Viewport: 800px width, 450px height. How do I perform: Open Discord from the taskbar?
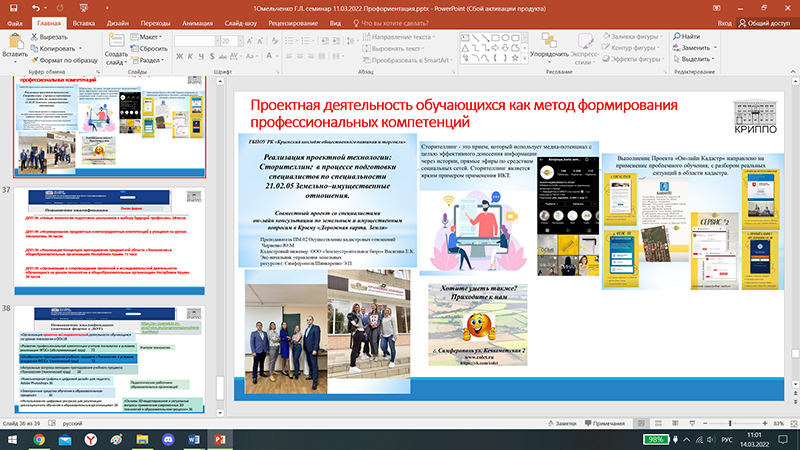click(x=168, y=439)
